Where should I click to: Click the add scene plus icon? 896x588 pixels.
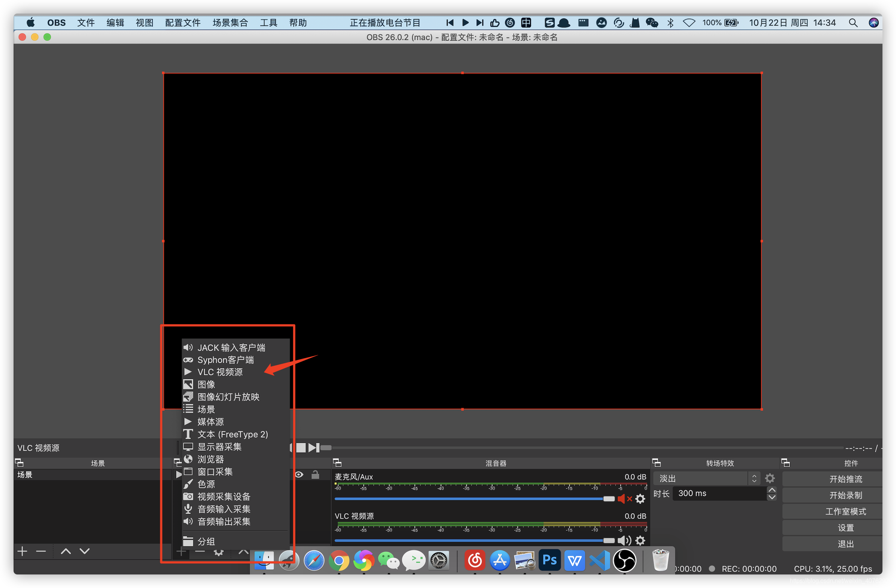22,551
